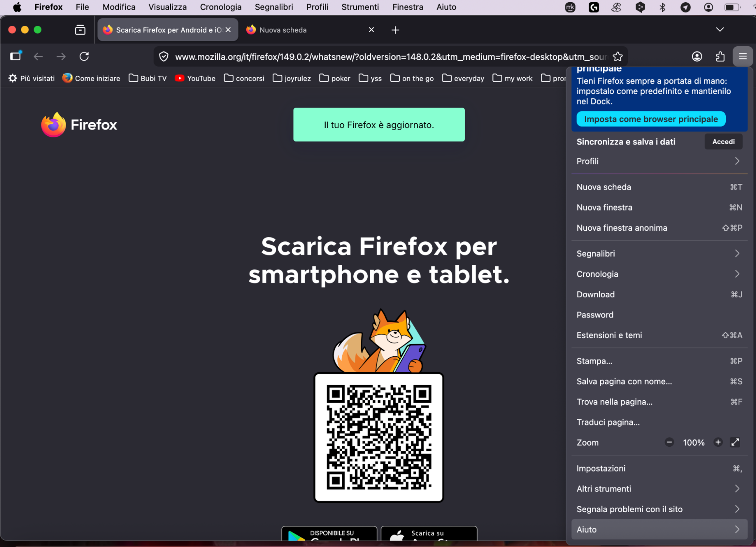Open the Strumenti menu in menu bar
The image size is (756, 547).
360,7
